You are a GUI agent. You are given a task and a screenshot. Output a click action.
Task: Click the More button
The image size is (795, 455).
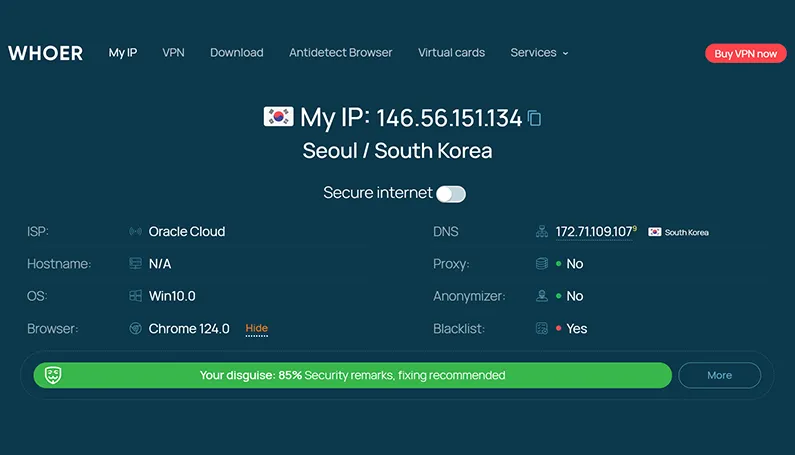(x=719, y=375)
